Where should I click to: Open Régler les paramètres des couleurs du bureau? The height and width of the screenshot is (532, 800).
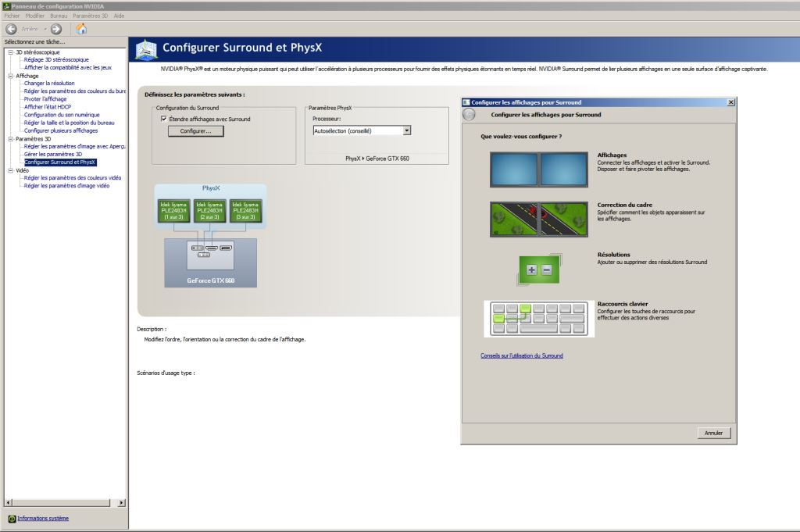pyautogui.click(x=74, y=91)
